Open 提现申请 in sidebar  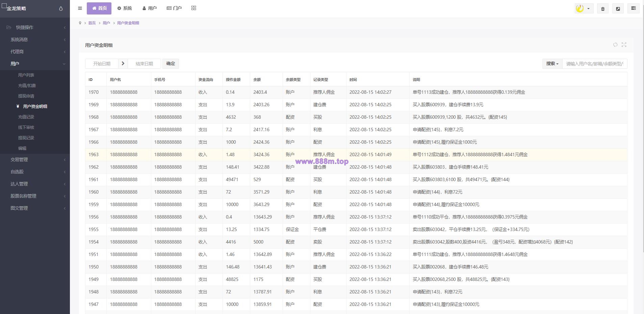26,96
